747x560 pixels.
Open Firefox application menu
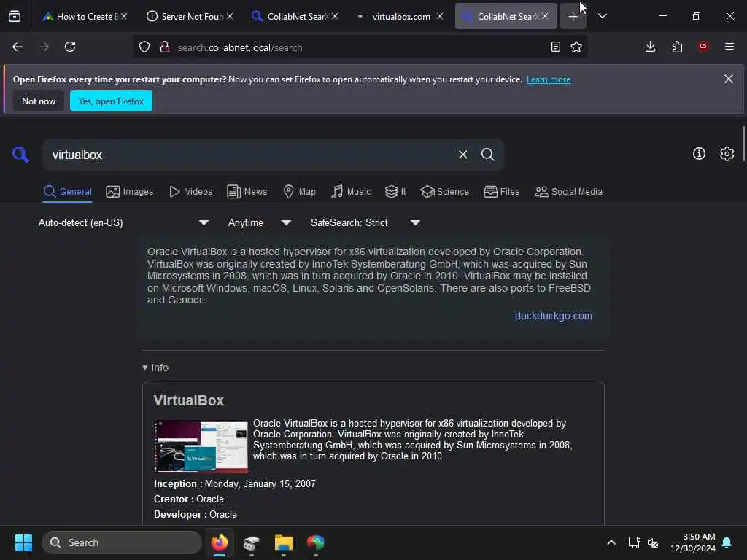pyautogui.click(x=729, y=47)
